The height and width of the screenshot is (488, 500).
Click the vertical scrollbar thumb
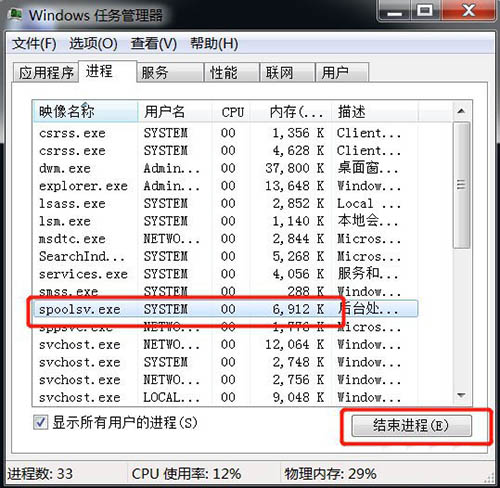pyautogui.click(x=461, y=185)
